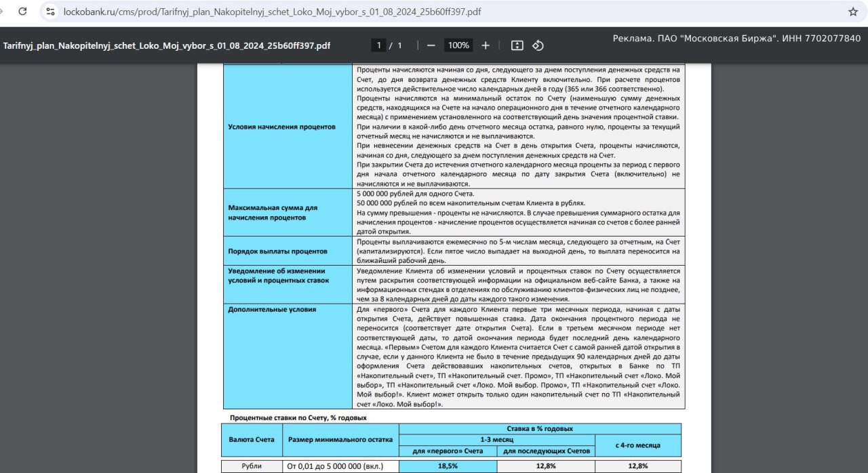
Task: Bookmark this page with the star icon
Action: tap(853, 12)
